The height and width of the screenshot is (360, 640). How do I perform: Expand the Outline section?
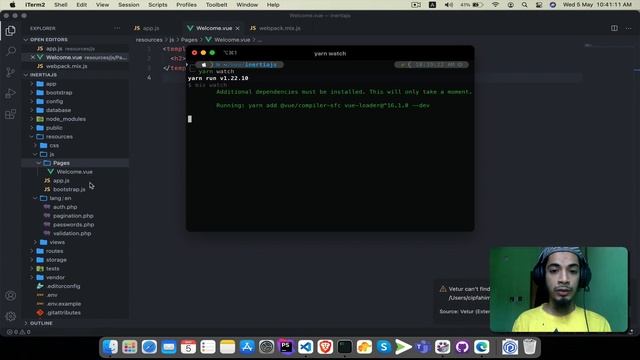pos(41,323)
